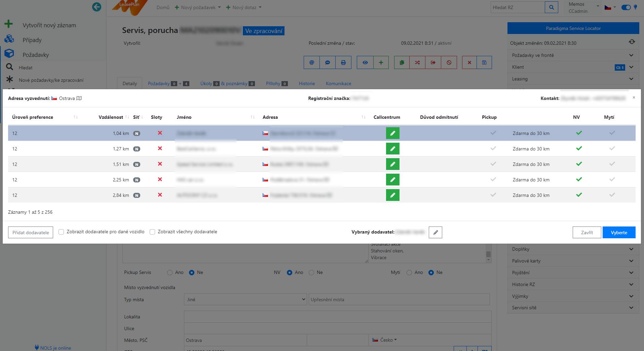Click the Přidat dodavatele button
The width and height of the screenshot is (644, 351).
(x=31, y=232)
